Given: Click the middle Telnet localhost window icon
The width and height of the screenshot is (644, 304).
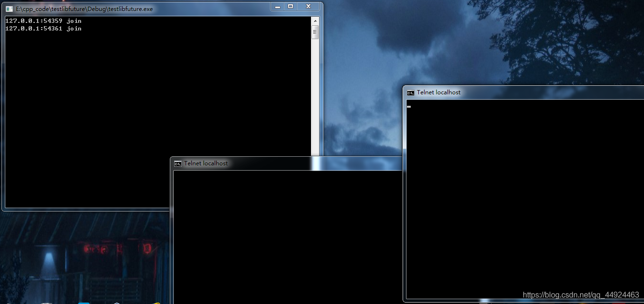Looking at the screenshot, I should coord(177,163).
